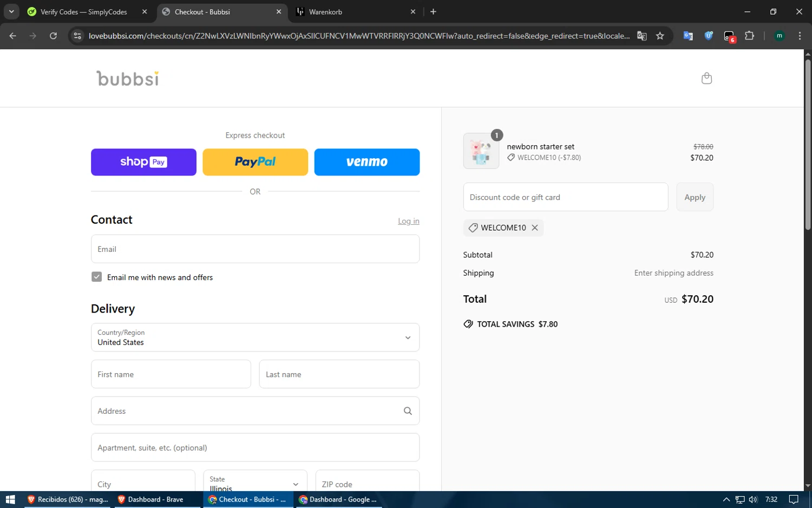812x508 pixels.
Task: Remove the WELCOME10 discount code
Action: (534, 227)
